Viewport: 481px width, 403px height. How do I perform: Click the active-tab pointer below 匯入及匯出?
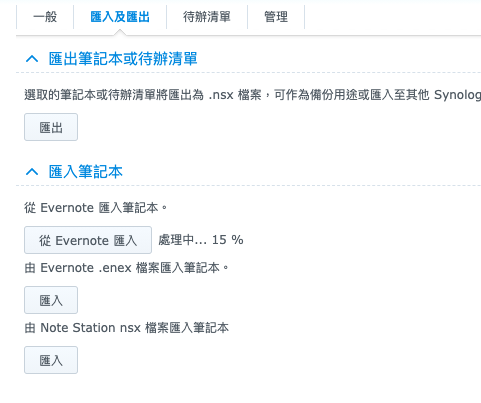(120, 32)
